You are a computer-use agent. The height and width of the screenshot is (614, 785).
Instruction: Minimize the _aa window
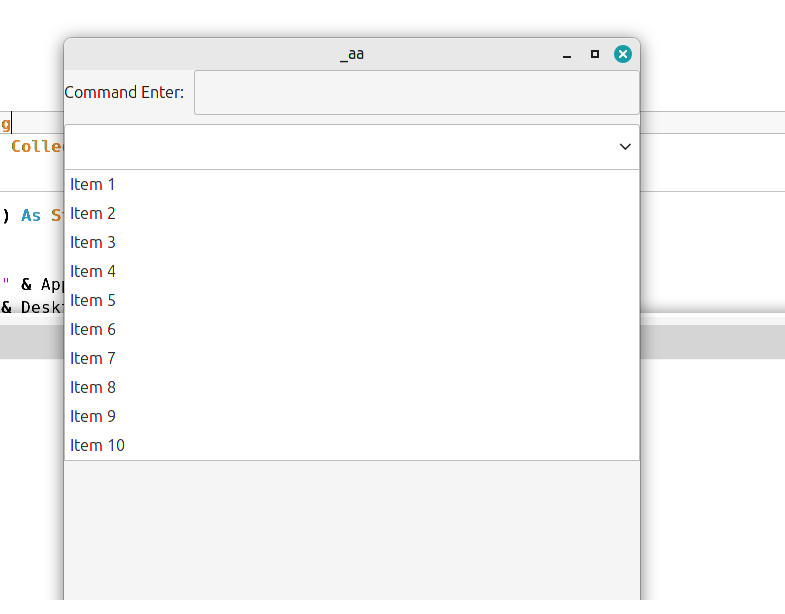click(567, 55)
